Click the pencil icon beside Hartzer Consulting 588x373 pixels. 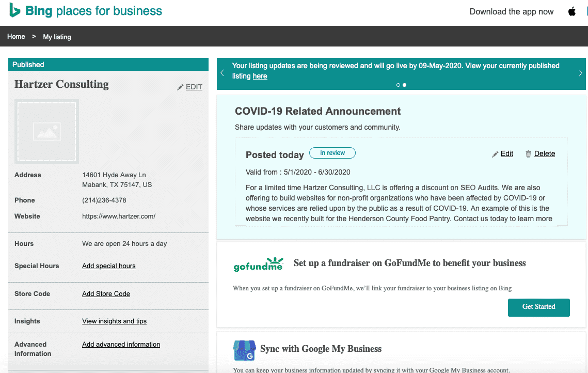(180, 87)
